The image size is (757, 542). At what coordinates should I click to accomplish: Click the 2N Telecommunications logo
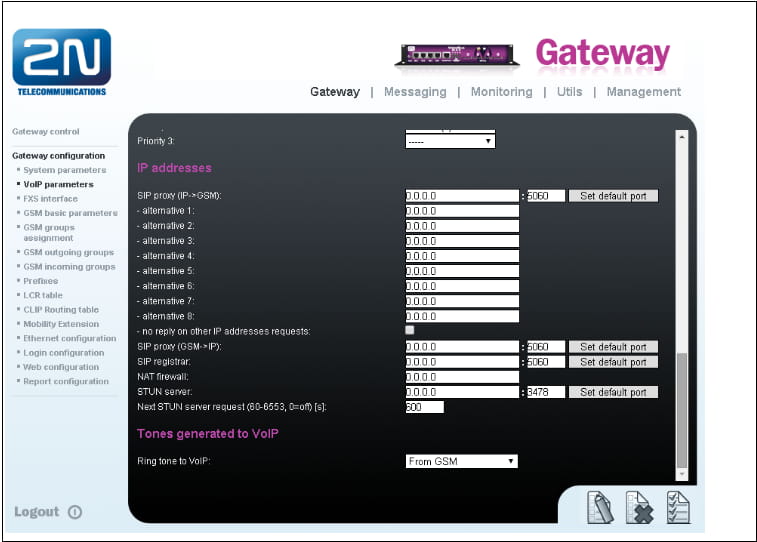pyautogui.click(x=61, y=62)
